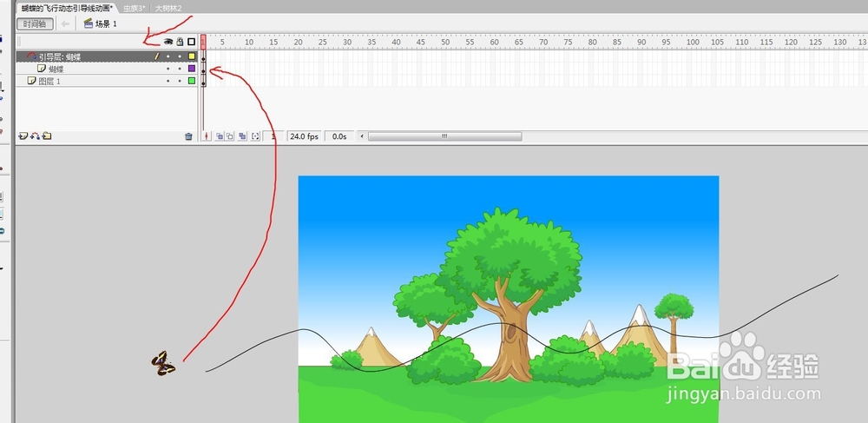Center the playhead frame in the timeline

pyautogui.click(x=207, y=136)
